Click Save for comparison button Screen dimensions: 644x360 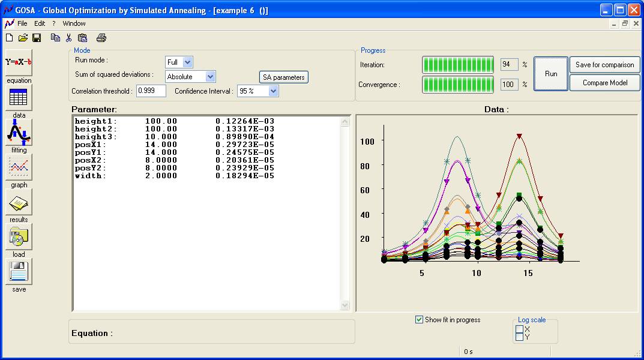[604, 64]
